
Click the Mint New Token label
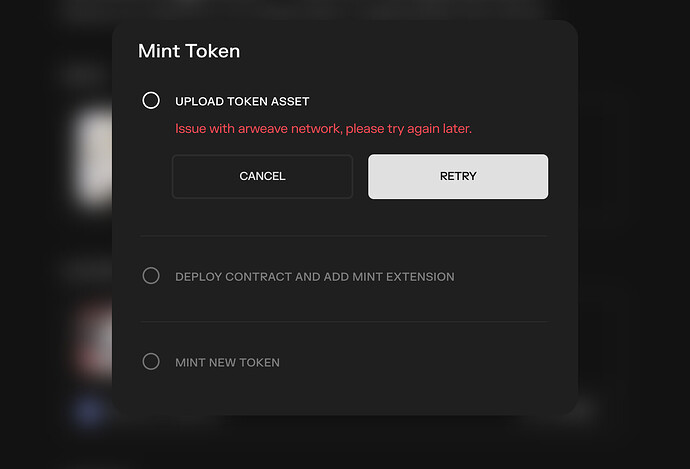pyautogui.click(x=227, y=362)
